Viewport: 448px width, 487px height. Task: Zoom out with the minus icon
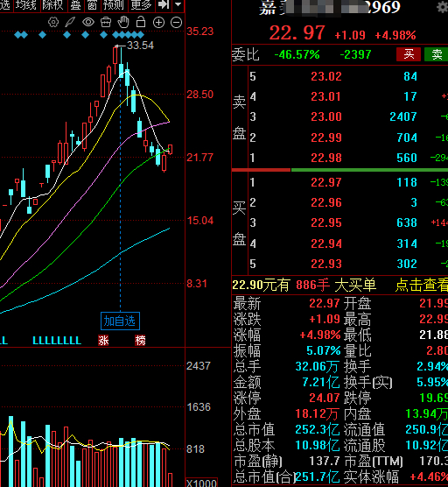point(176,23)
